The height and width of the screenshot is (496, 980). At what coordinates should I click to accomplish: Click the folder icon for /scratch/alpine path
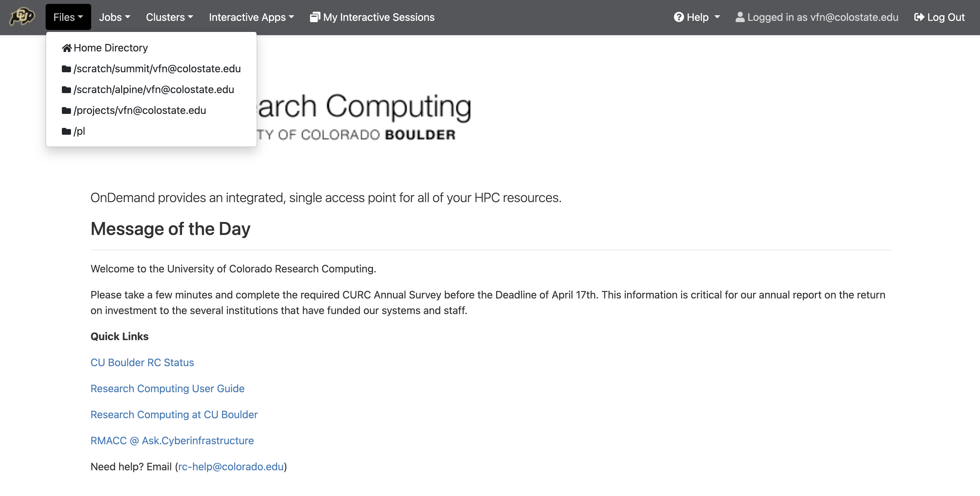coord(66,90)
